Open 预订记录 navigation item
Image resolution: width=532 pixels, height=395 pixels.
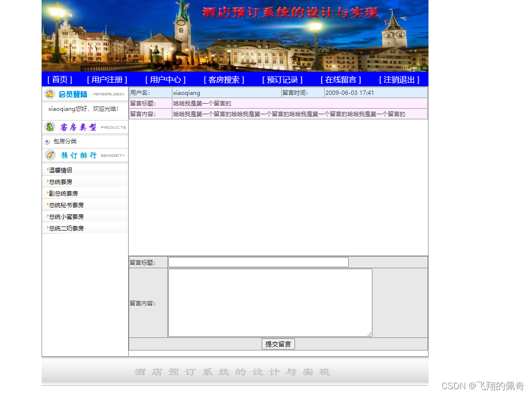pyautogui.click(x=282, y=80)
